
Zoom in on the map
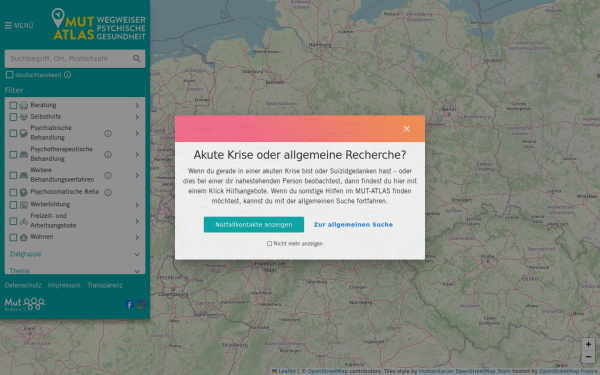(588, 344)
